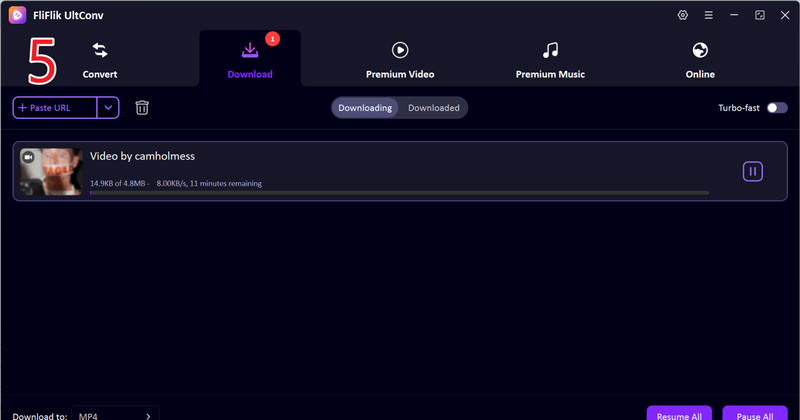This screenshot has width=800, height=420.
Task: Click the '11 minutes remaining' status text
Action: pos(226,183)
